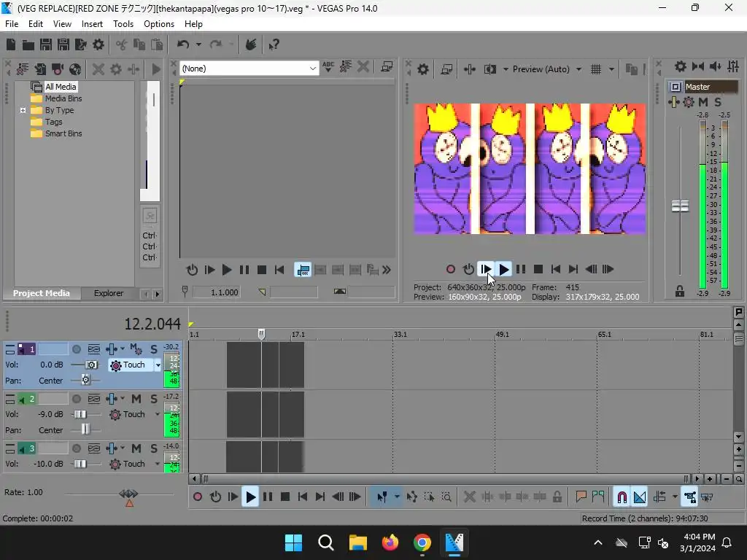747x560 pixels.
Task: Open the File menu
Action: point(12,24)
